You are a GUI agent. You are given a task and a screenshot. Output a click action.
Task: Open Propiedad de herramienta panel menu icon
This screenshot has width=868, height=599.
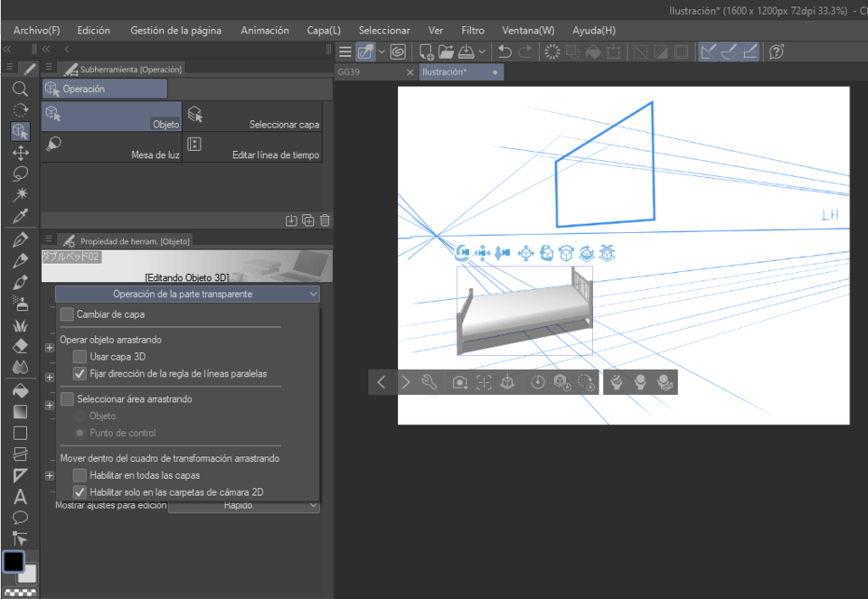pyautogui.click(x=49, y=239)
